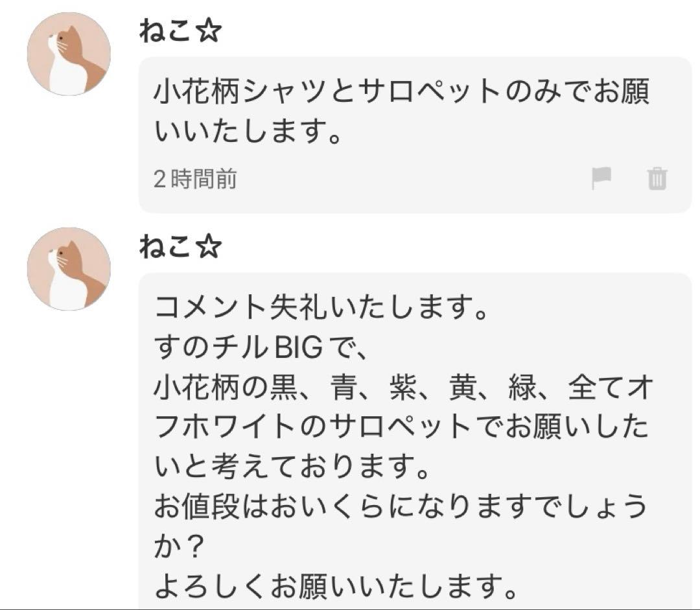Click the word BIG in second comment
This screenshot has width=700, height=610.
[298, 349]
